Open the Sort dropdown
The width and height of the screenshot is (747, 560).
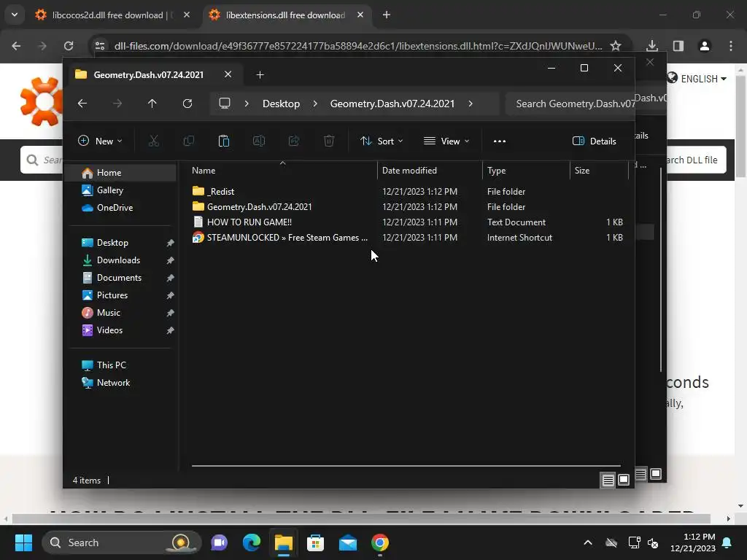point(382,141)
